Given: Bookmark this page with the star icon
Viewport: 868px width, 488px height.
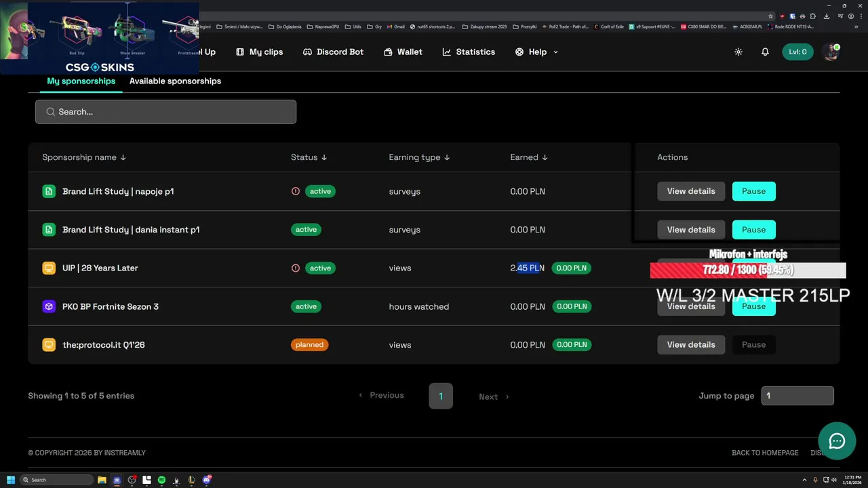Looking at the screenshot, I should coord(771,16).
